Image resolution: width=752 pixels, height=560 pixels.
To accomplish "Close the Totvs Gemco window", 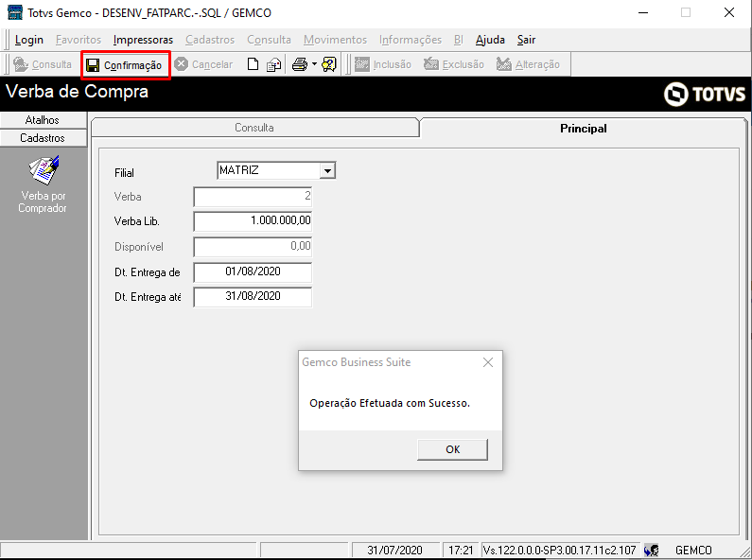I will click(729, 12).
